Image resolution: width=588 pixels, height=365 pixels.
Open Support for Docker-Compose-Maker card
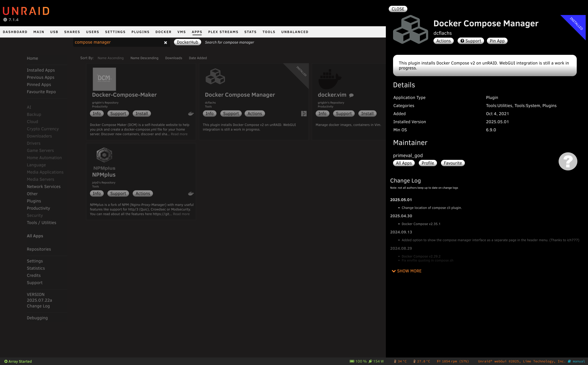[118, 114]
